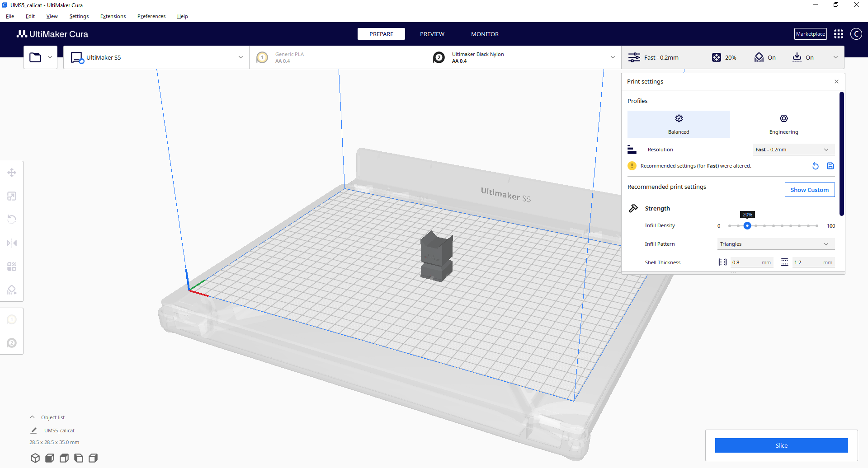Open the Help menu
The height and width of the screenshot is (468, 868).
183,16
